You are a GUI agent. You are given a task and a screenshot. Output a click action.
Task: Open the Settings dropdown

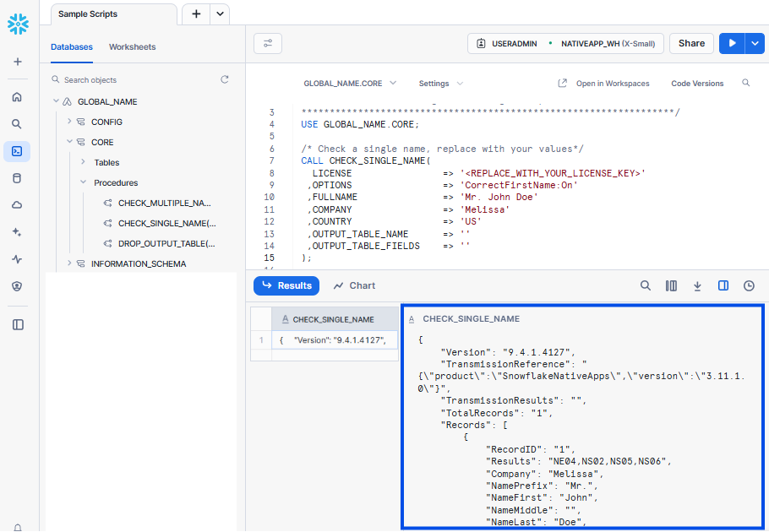pyautogui.click(x=440, y=84)
